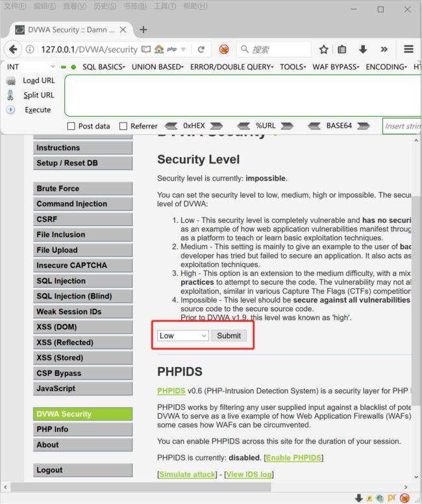Expand the TOOLS menu in HackBar
The image size is (422, 504).
[x=293, y=67]
